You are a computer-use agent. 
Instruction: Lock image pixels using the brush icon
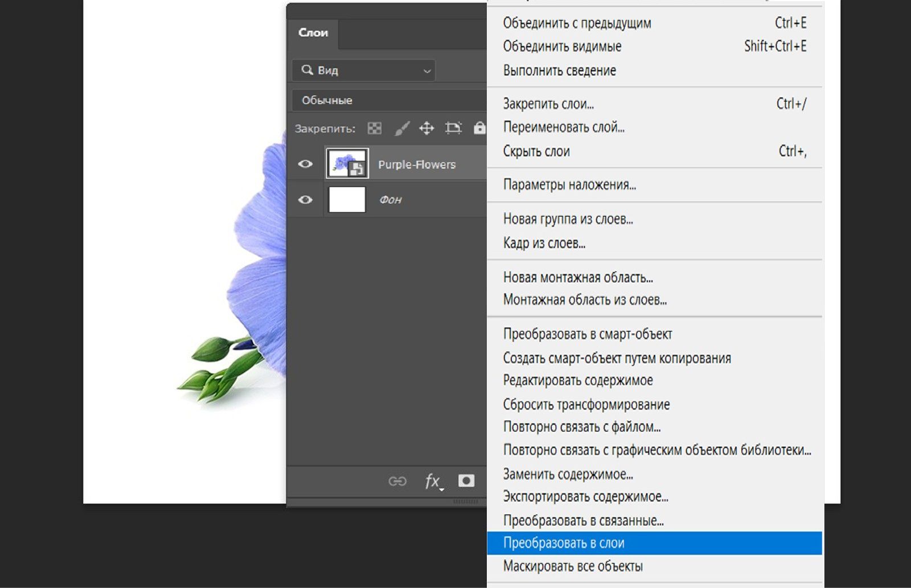[401, 128]
